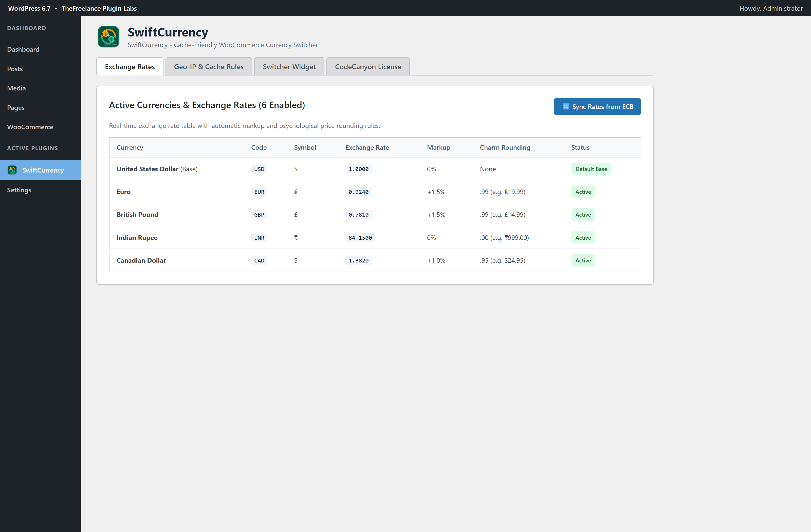Image resolution: width=811 pixels, height=532 pixels.
Task: Click the Euro currency name
Action: (123, 192)
